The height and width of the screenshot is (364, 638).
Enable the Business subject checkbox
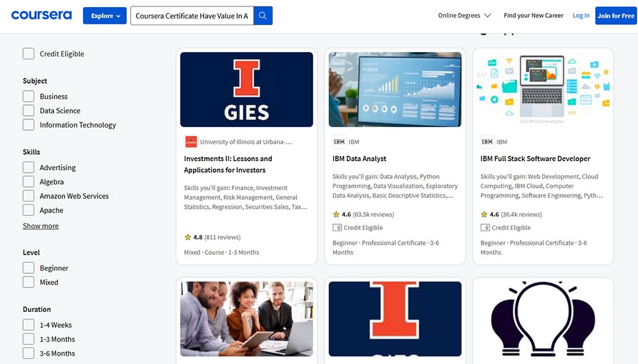[28, 97]
